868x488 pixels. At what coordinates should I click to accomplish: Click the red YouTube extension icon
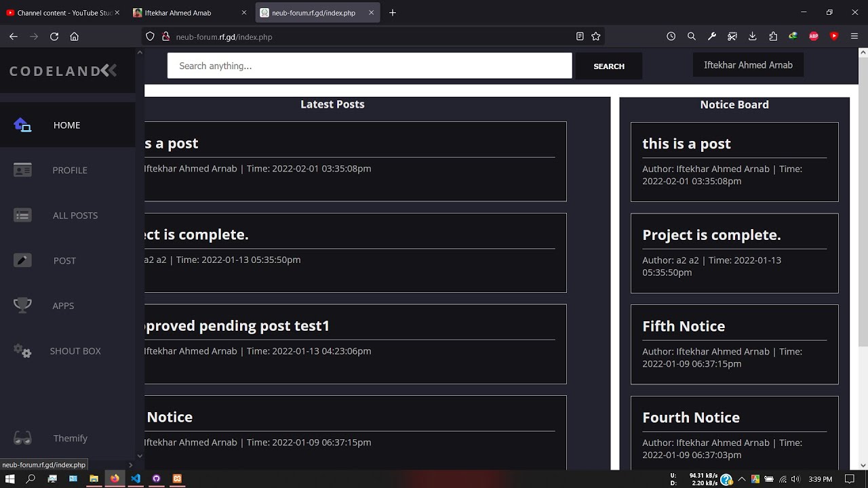click(834, 37)
